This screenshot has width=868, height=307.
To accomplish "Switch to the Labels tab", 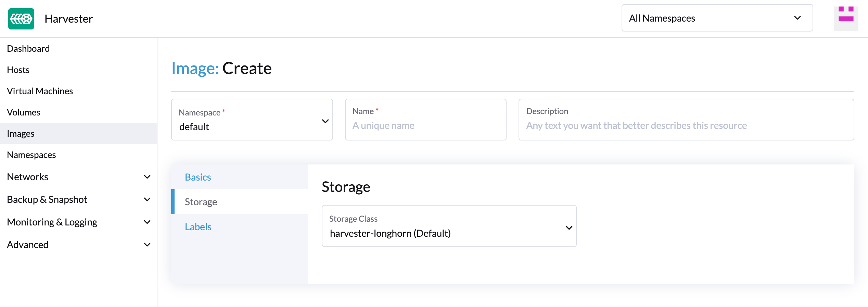I will 198,227.
